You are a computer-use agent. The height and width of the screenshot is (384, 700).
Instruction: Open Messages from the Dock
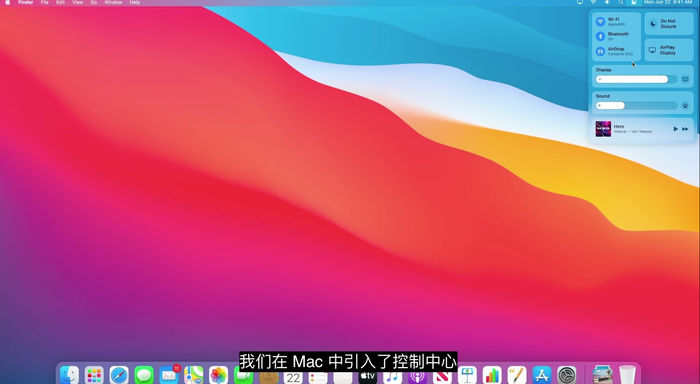pos(144,375)
